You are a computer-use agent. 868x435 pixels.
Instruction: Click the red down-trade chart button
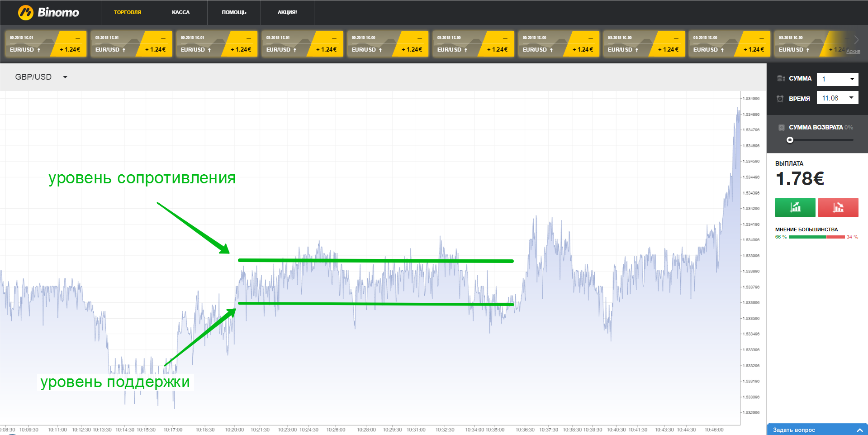click(838, 207)
